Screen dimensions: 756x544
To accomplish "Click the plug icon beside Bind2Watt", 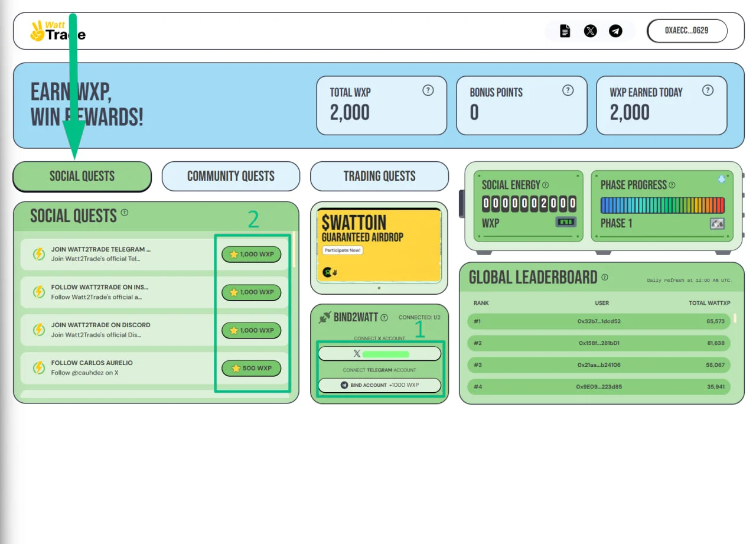I will [324, 317].
